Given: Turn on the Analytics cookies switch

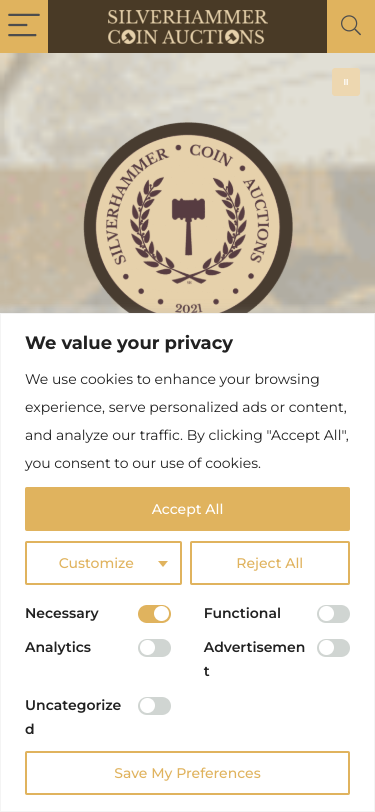Looking at the screenshot, I should (154, 648).
